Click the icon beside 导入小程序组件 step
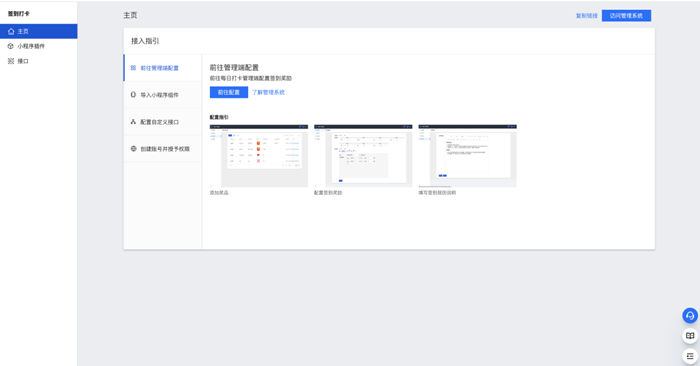This screenshot has width=700, height=366. click(133, 95)
